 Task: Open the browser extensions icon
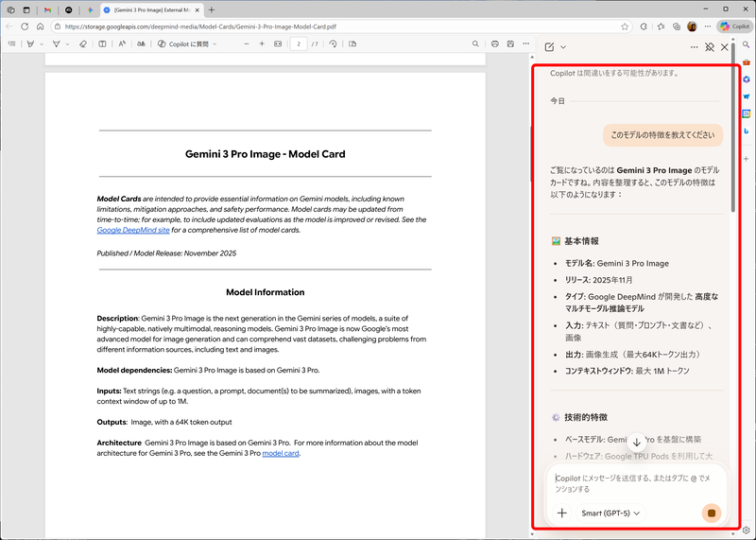coord(644,26)
